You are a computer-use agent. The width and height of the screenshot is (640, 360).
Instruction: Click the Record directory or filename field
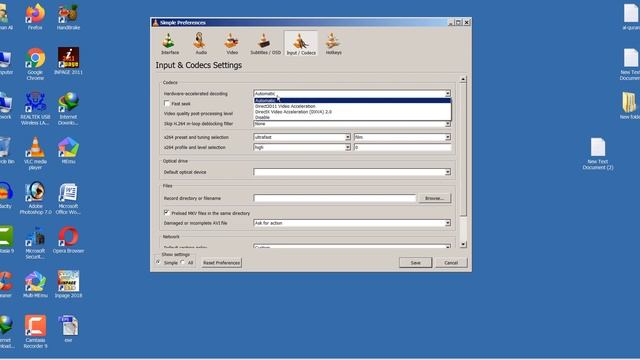pyautogui.click(x=335, y=198)
